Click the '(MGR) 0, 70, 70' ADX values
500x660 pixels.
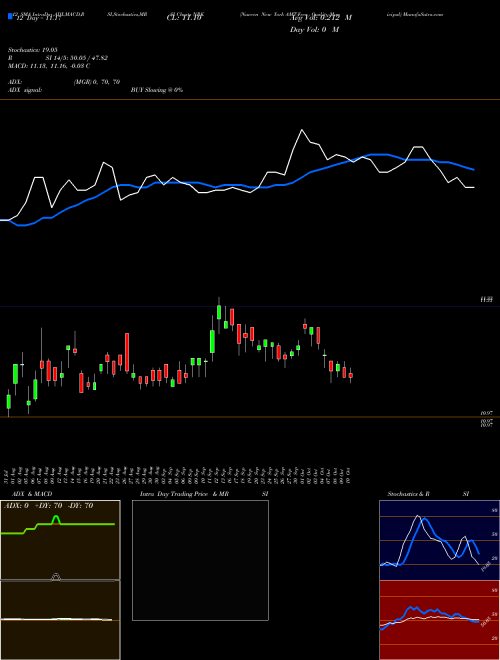pos(97,82)
